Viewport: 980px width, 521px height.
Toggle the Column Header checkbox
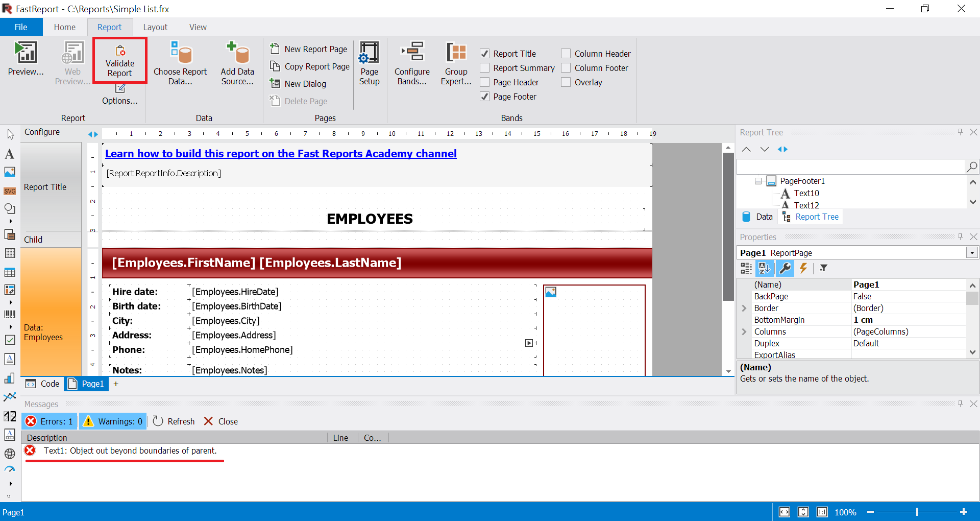click(x=566, y=54)
